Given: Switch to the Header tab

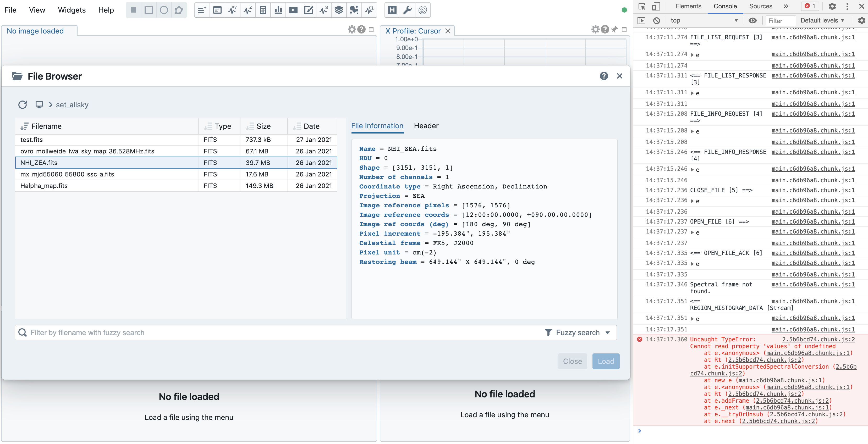Looking at the screenshot, I should coord(426,126).
